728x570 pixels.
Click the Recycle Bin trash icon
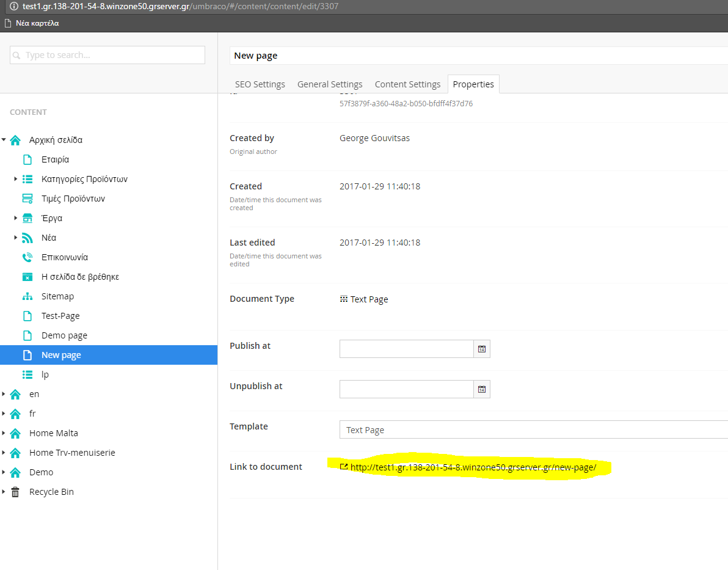[15, 492]
